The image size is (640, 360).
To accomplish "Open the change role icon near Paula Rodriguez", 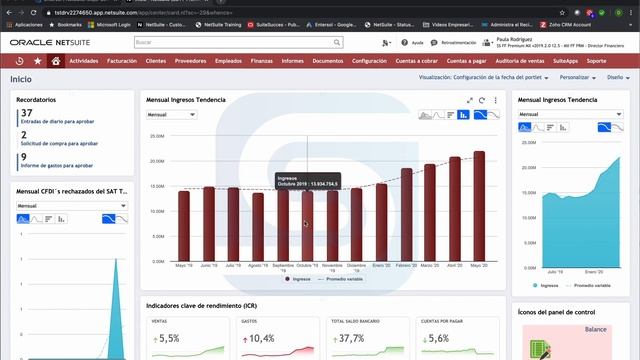I will [487, 42].
